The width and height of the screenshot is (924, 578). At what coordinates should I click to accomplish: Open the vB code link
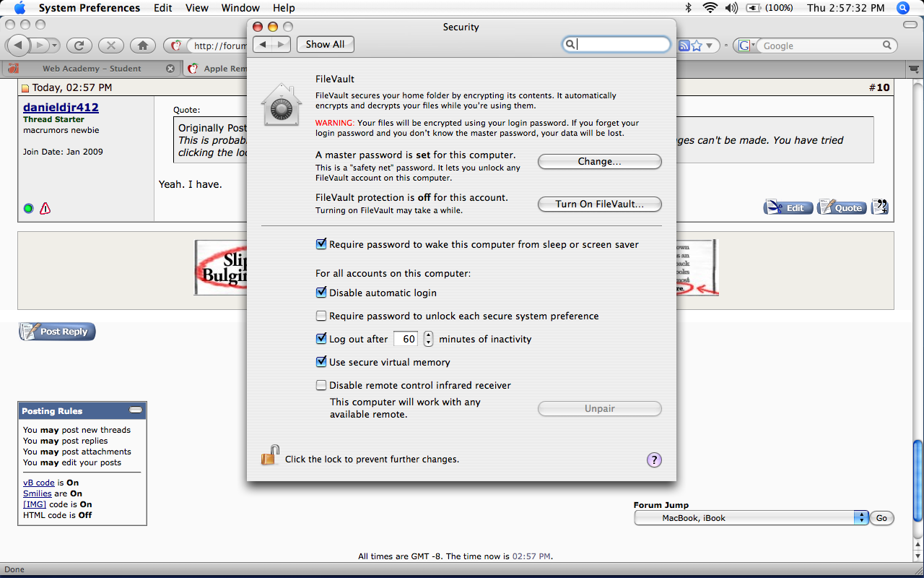(39, 483)
